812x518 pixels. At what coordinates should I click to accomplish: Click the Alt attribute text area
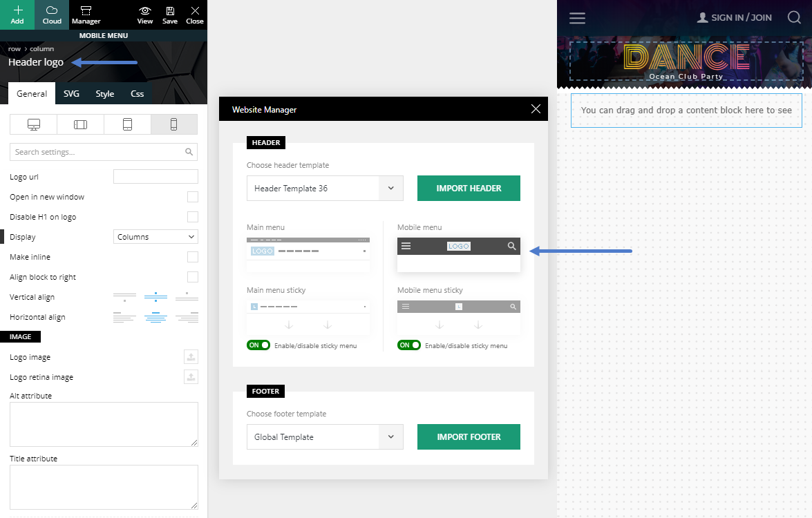[x=104, y=424]
